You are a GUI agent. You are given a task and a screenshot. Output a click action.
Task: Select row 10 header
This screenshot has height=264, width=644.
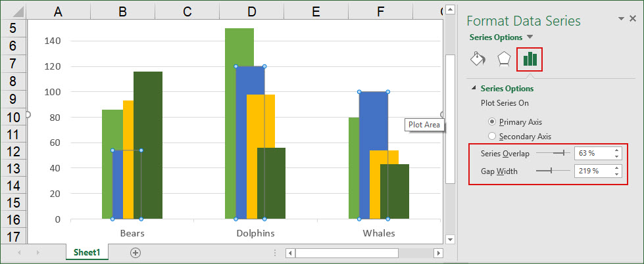[12, 118]
